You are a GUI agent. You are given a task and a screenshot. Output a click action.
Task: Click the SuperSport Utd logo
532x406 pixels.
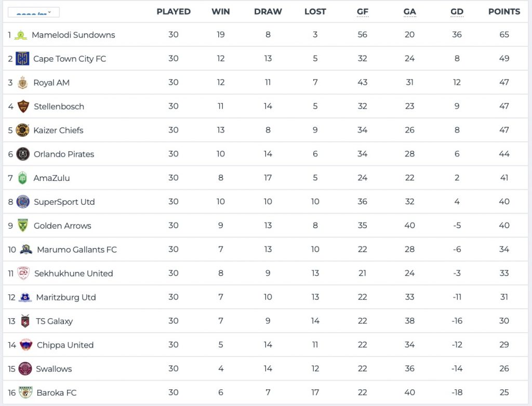[23, 202]
